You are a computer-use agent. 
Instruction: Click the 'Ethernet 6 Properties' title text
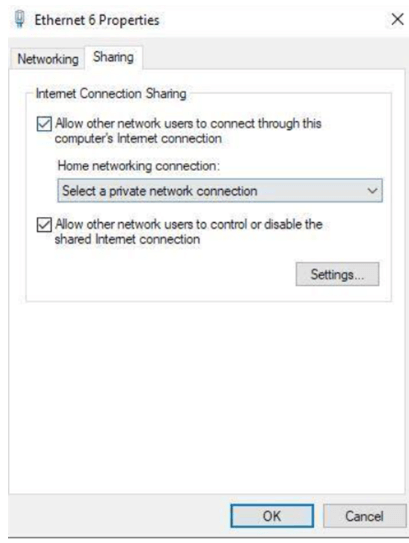point(97,20)
